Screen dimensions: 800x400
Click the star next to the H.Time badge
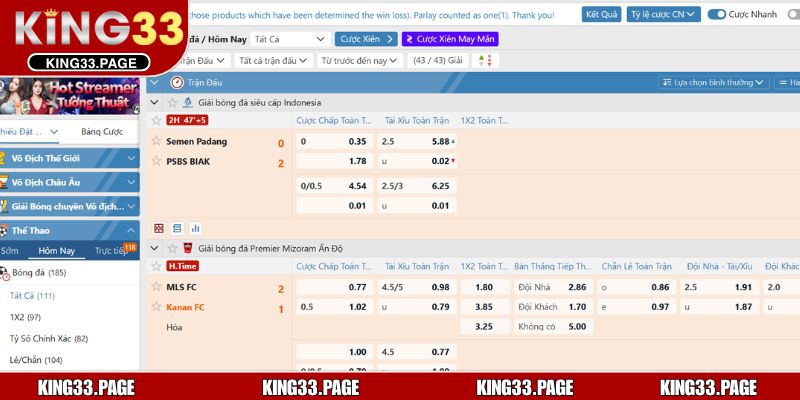click(x=156, y=266)
